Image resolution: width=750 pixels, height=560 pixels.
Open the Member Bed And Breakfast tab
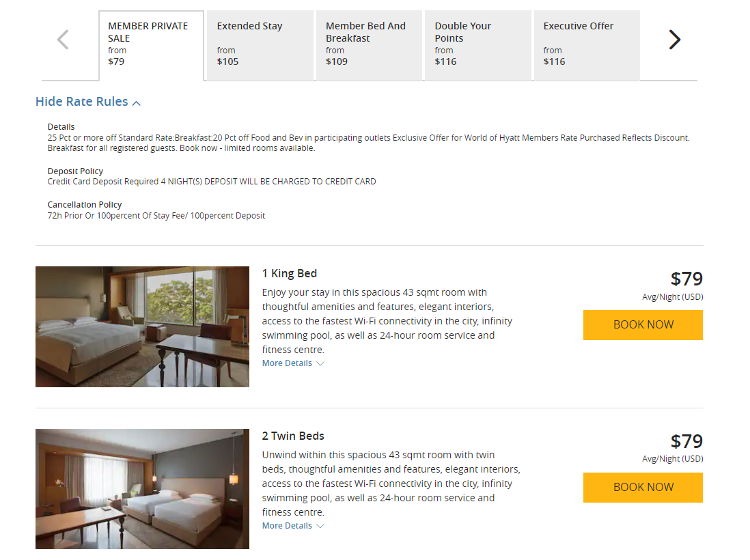coord(369,44)
